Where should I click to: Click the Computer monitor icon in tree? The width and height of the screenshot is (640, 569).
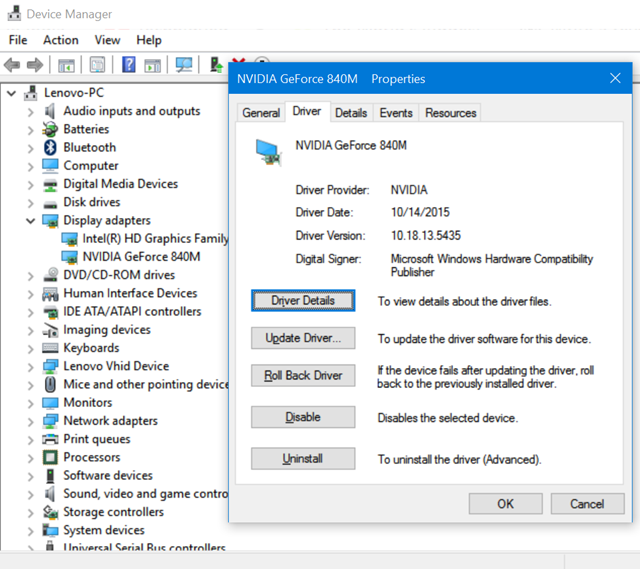click(50, 166)
